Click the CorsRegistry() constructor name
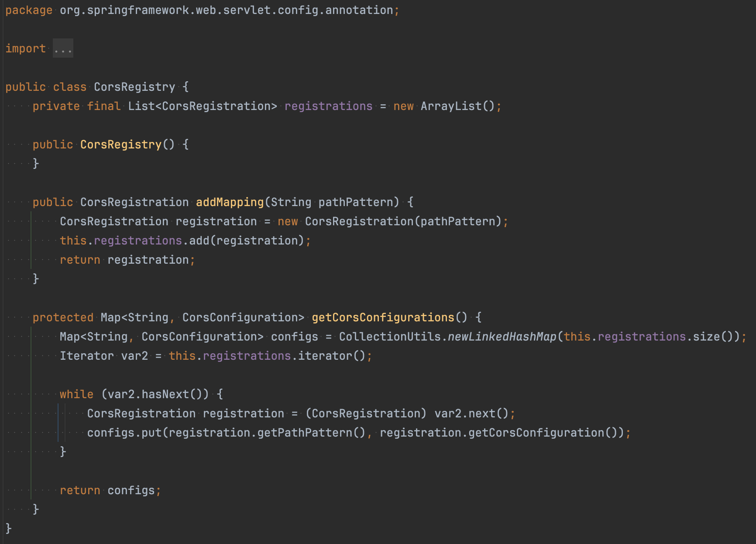 (x=120, y=145)
